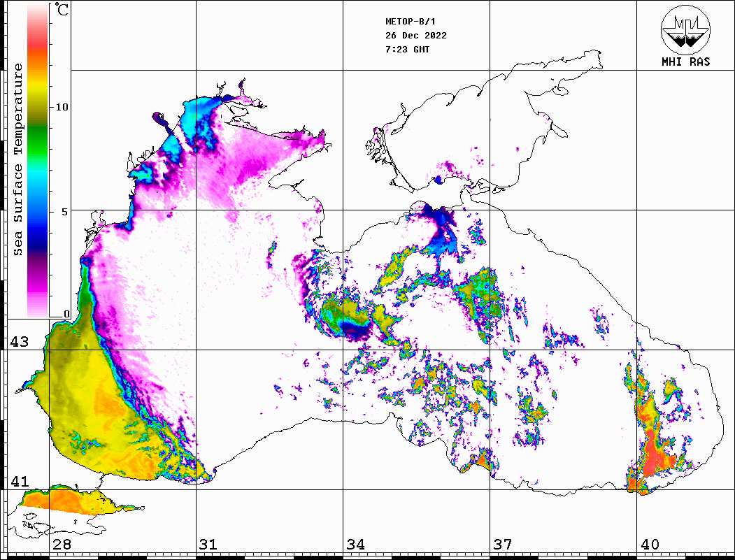Click the temperature color scale bar

point(38,160)
